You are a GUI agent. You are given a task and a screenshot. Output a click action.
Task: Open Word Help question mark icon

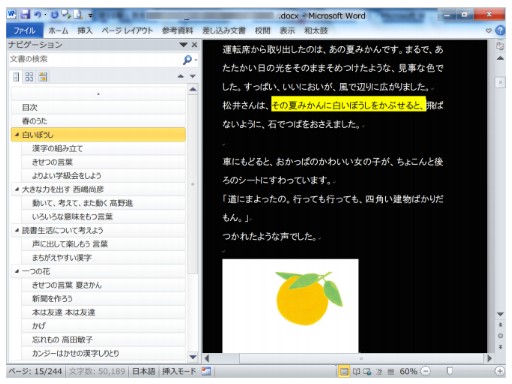click(500, 31)
